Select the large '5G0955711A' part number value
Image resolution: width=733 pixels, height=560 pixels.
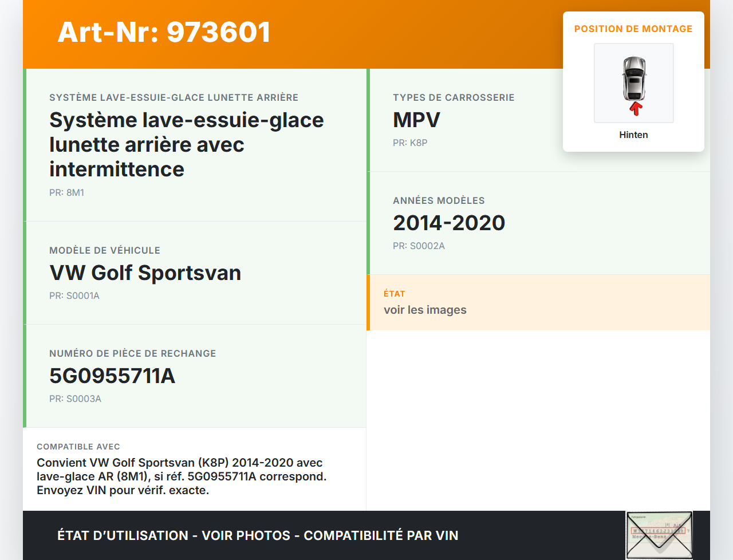(112, 376)
